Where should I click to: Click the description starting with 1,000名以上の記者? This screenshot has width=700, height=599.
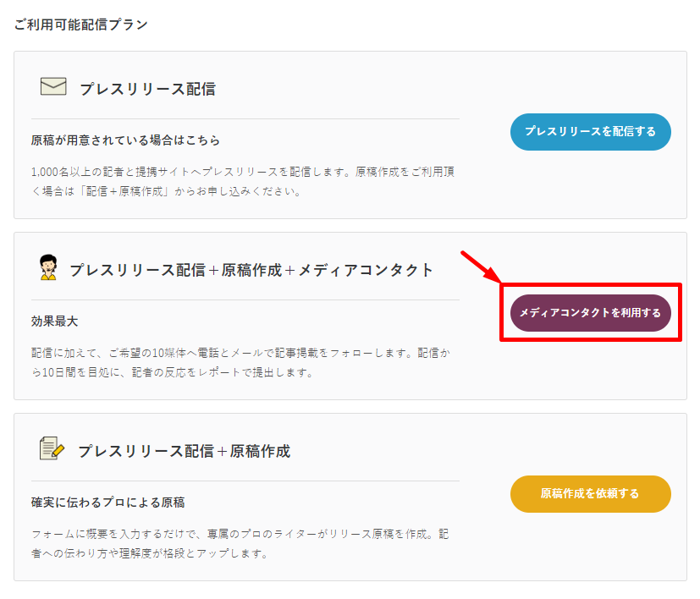tap(243, 181)
